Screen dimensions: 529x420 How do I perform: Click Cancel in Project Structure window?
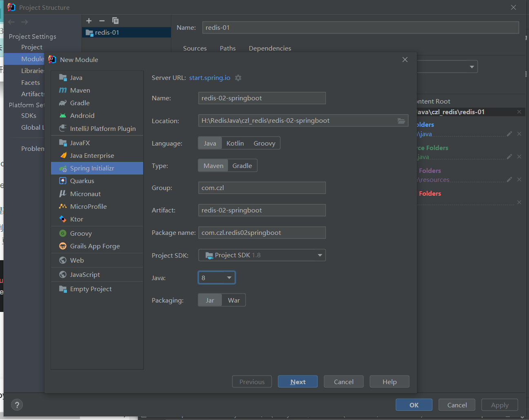coord(457,405)
